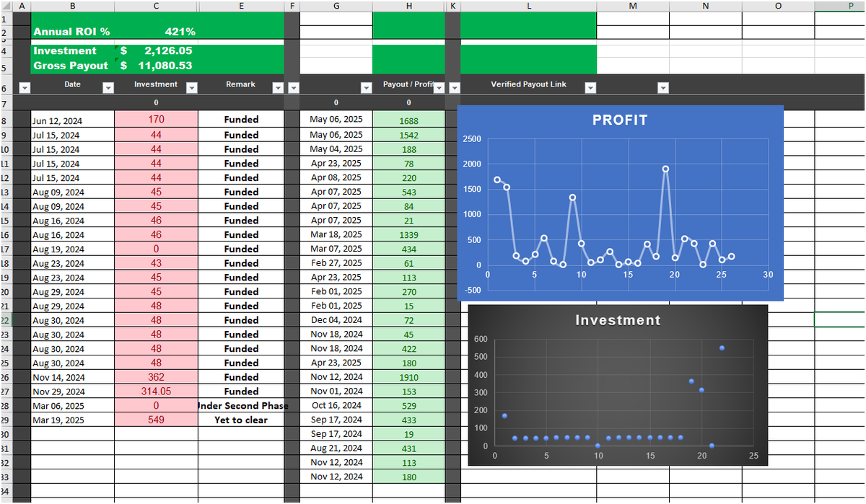Viewport: 866px width, 504px height.
Task: Open filter dropdown in narrow column K
Action: click(x=454, y=88)
